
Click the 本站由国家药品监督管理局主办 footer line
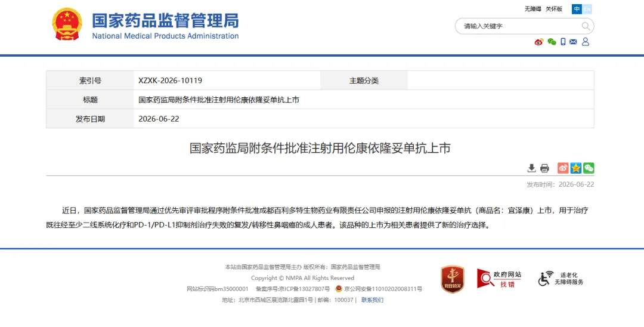[264, 267]
